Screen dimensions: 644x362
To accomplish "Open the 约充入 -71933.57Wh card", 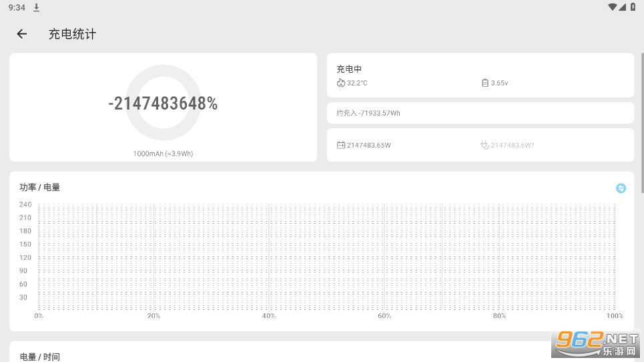I will pyautogui.click(x=480, y=113).
